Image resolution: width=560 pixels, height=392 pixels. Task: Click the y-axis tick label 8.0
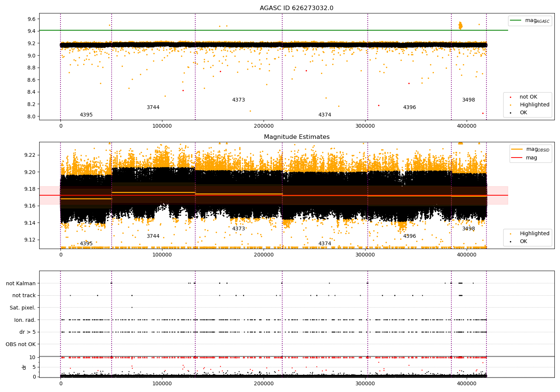pos(32,116)
